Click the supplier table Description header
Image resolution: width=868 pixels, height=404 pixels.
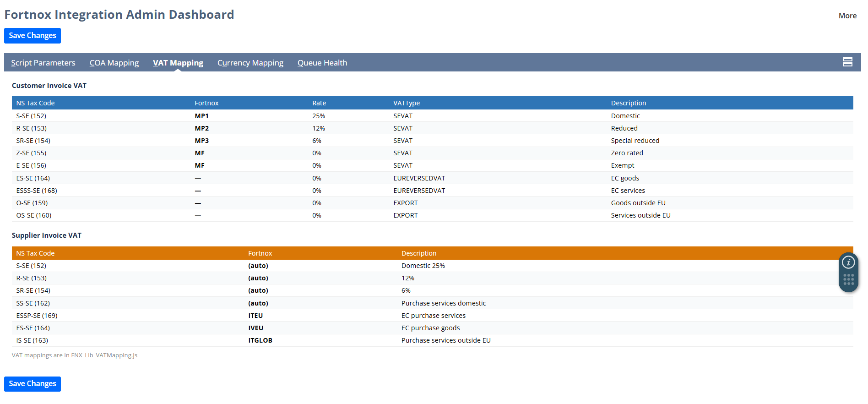(419, 253)
